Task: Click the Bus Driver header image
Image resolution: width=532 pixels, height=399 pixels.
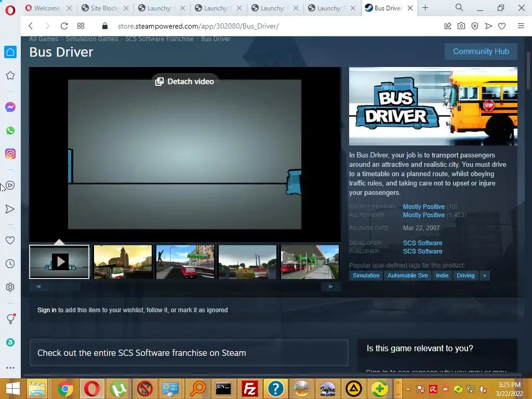Action: tap(433, 106)
